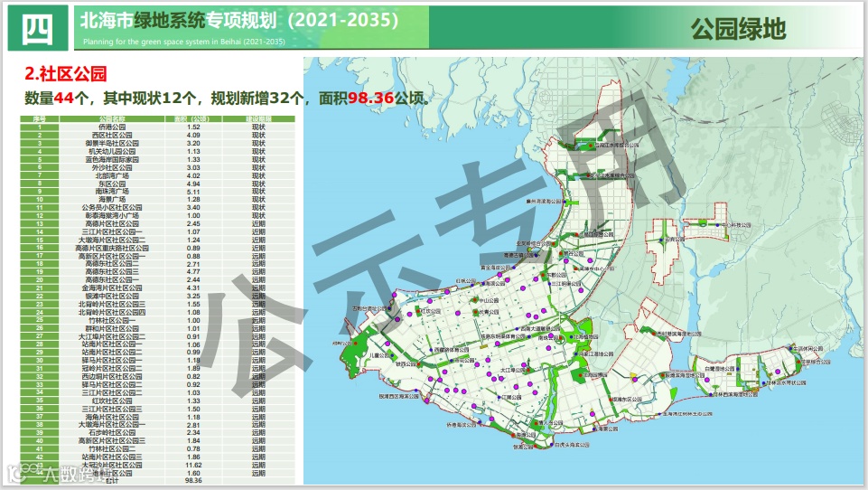Select table row '彰泰海棠湾小广场'

click(158, 216)
